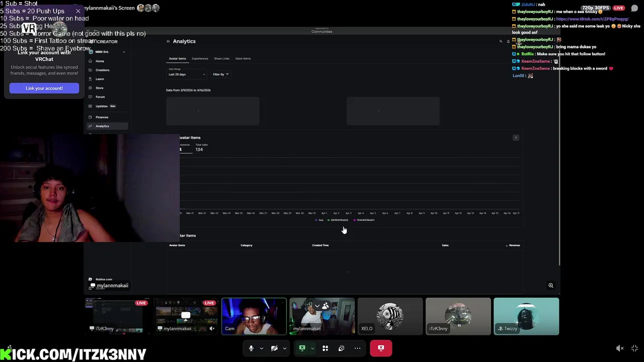
Task: Switch to the Store Items tab
Action: tap(243, 58)
